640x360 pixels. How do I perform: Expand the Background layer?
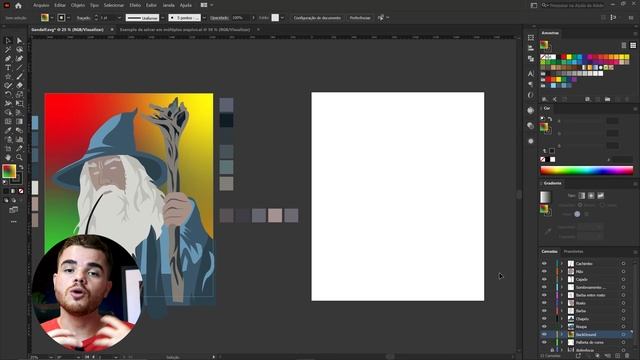click(562, 334)
